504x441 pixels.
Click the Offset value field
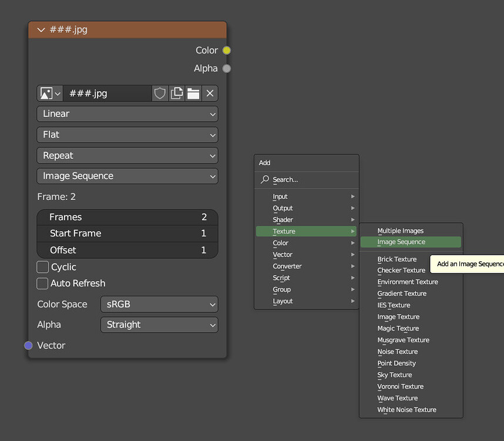(127, 250)
